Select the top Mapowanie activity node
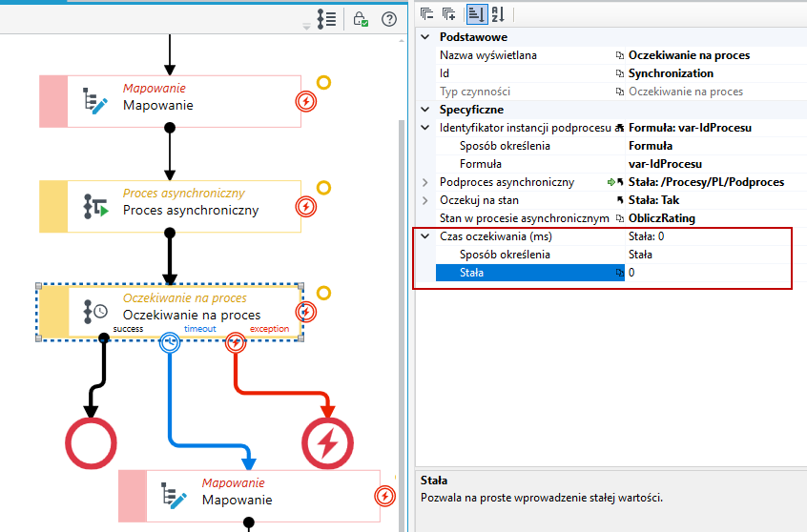This screenshot has width=807, height=532. click(x=171, y=101)
